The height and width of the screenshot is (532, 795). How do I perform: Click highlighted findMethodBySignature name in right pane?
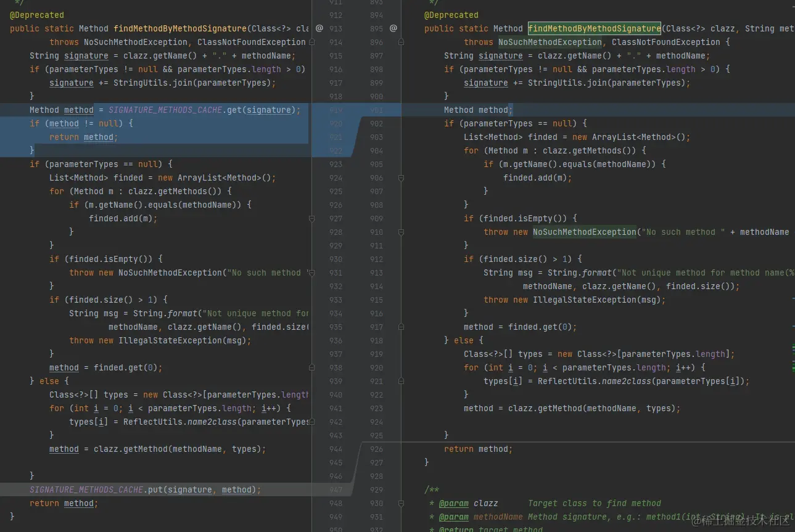(x=595, y=28)
